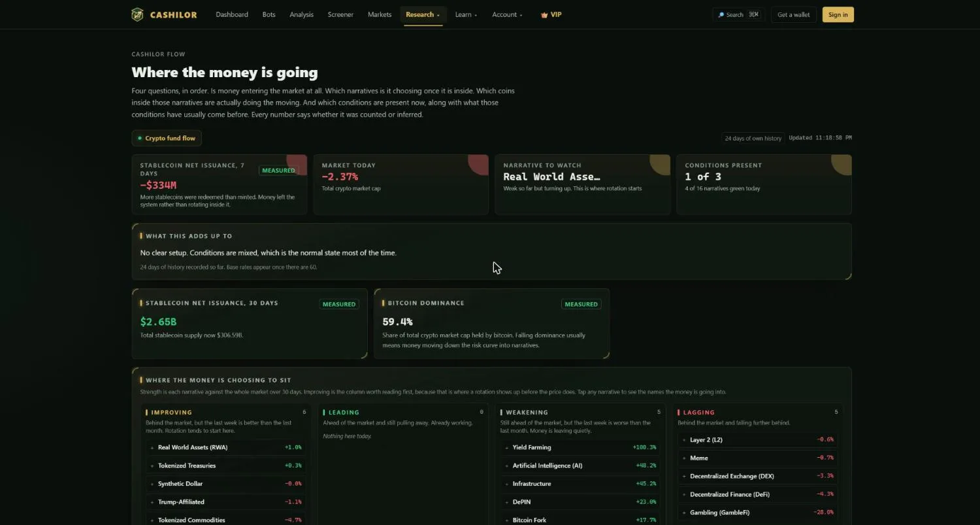Expand the Tokenized Treasuries row
980x525 pixels.
click(x=225, y=466)
